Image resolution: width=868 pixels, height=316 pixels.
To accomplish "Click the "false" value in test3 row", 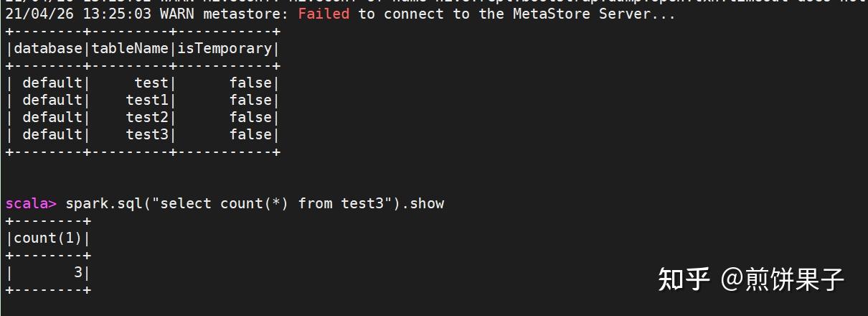I will (x=251, y=134).
